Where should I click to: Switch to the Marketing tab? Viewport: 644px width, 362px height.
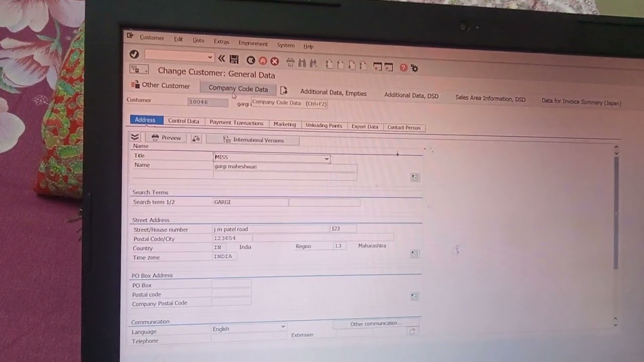285,124
